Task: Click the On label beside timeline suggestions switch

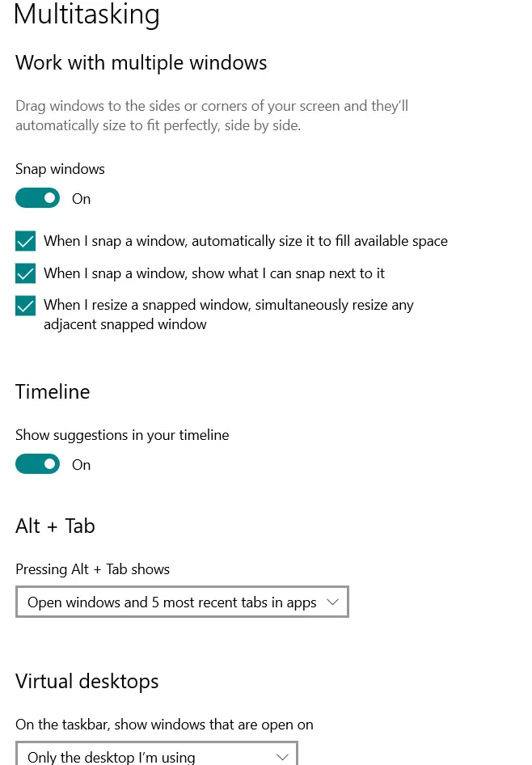Action: pos(81,465)
